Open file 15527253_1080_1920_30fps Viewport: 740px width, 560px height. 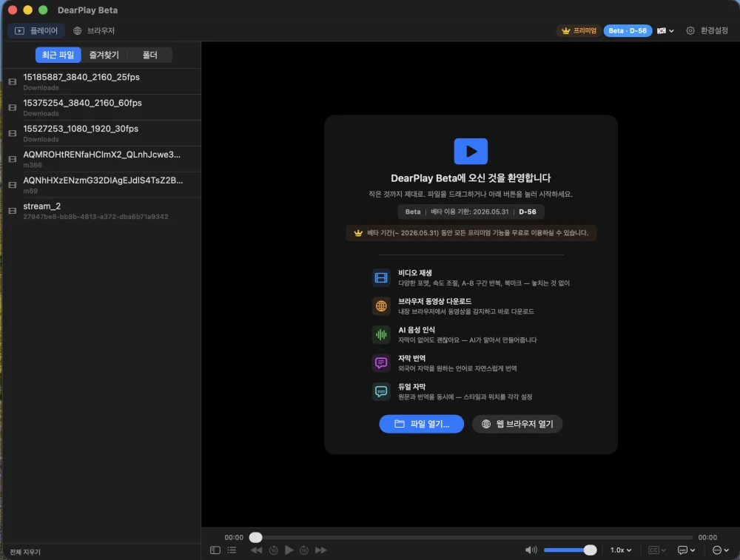click(101, 133)
